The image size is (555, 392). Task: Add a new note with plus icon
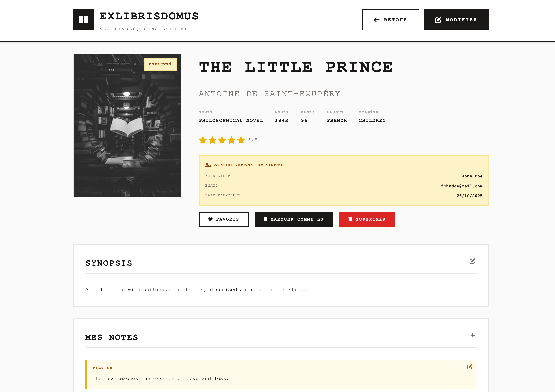pos(472,335)
